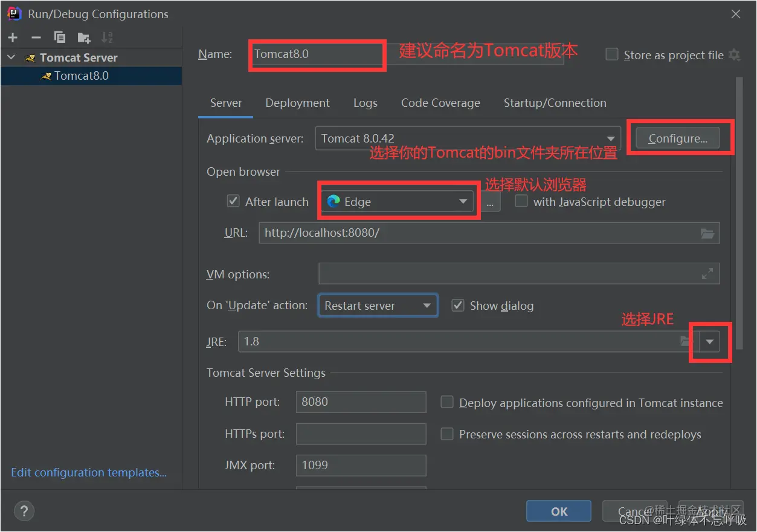Screen dimensions: 757x532
Task: Switch to the Server tab
Action: pyautogui.click(x=226, y=103)
